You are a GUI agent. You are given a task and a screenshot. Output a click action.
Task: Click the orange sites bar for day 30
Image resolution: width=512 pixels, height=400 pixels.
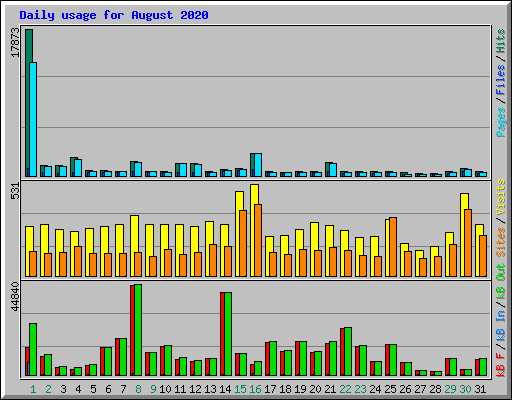point(468,243)
